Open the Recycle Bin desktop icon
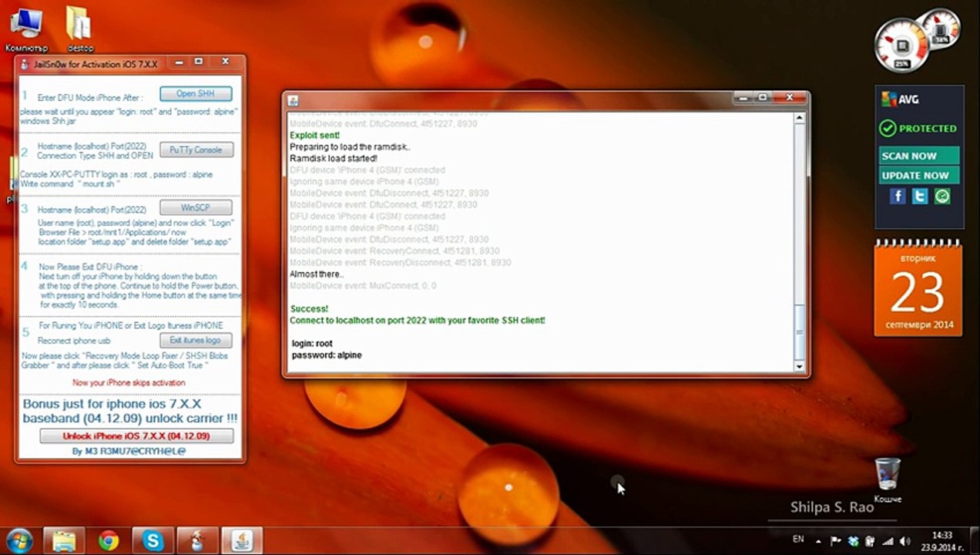The width and height of the screenshot is (980, 555). [888, 479]
